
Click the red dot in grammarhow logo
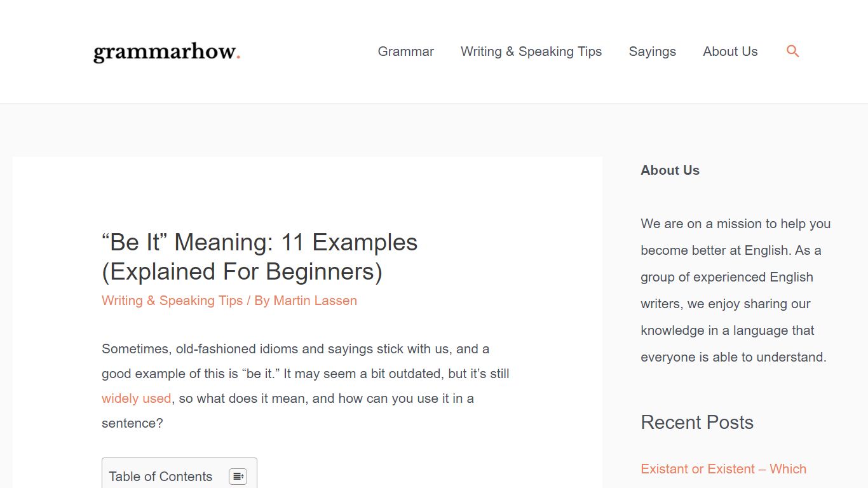[x=238, y=57]
